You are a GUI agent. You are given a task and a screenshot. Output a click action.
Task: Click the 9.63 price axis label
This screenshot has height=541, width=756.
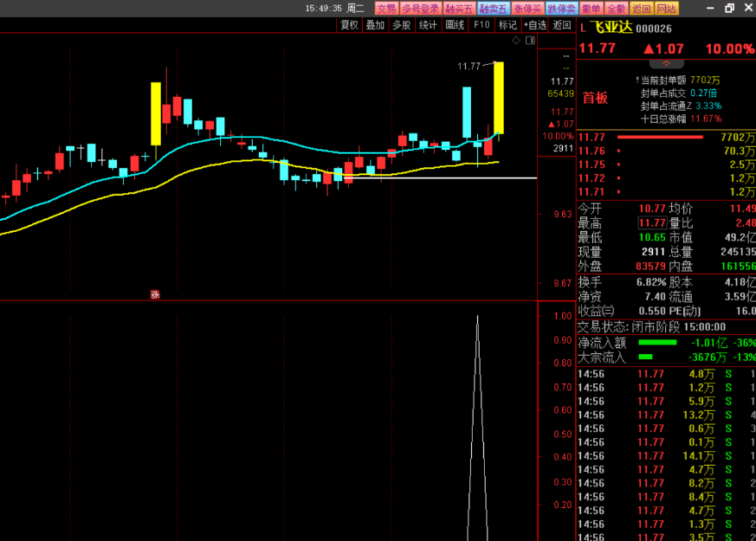pos(563,214)
